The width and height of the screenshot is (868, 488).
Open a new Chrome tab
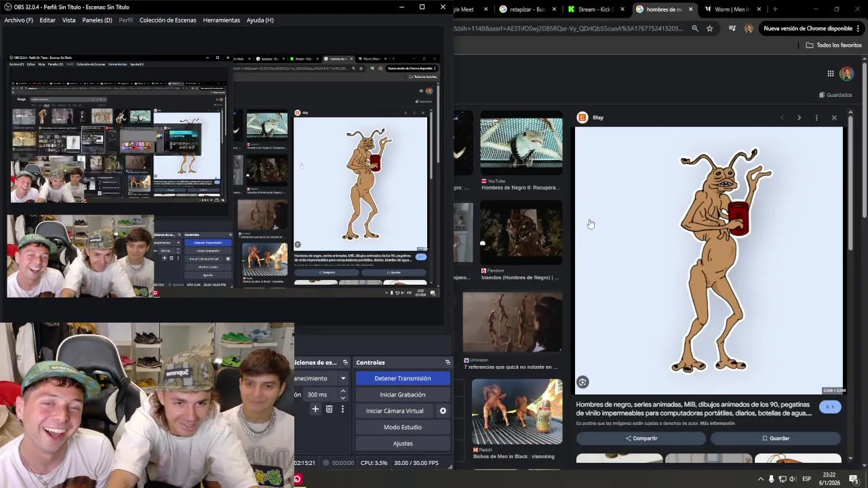pyautogui.click(x=775, y=9)
